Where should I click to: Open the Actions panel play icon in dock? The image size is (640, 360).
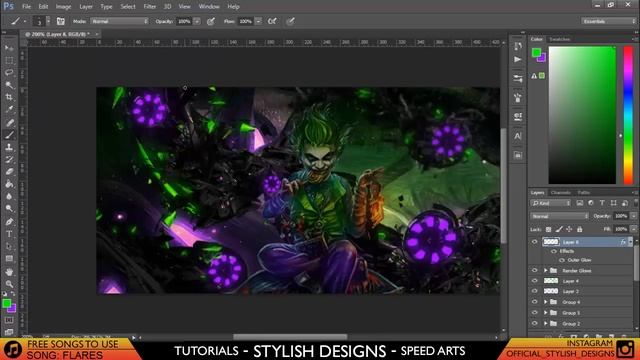(518, 60)
